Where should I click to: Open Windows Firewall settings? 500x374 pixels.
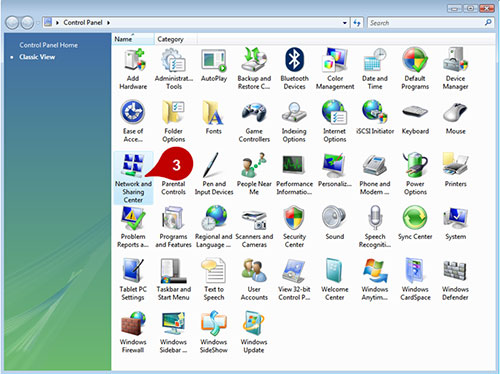click(133, 332)
